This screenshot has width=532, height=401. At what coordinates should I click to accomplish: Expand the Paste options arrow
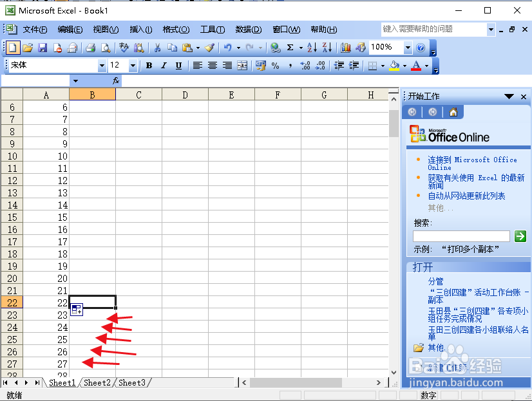(x=198, y=48)
